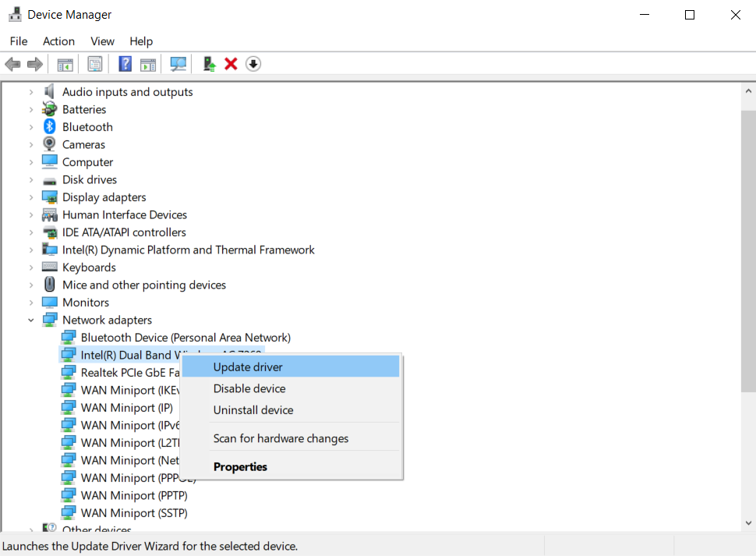Click the red X Uninstall device icon
Image resolution: width=756 pixels, height=556 pixels.
point(231,64)
